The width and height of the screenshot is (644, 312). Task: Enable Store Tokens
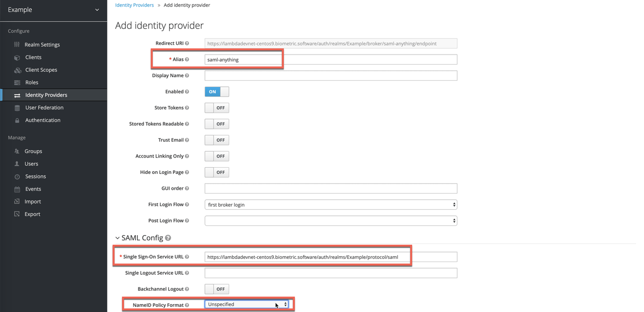(217, 108)
